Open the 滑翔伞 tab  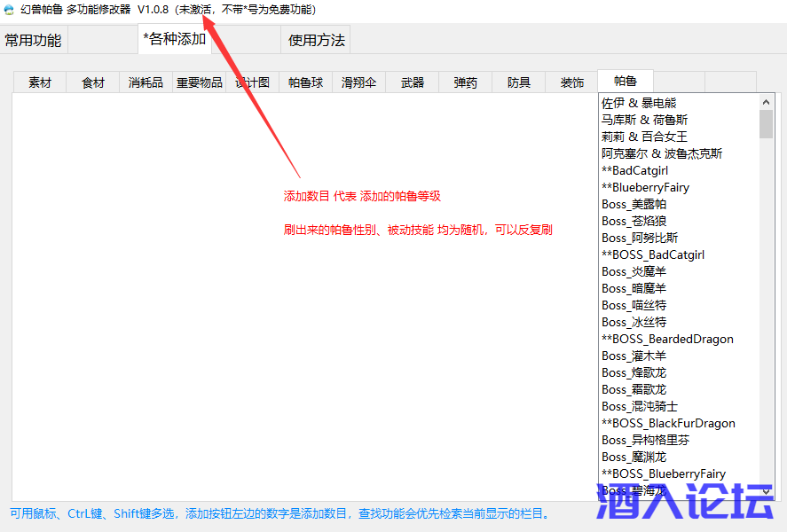pos(359,82)
